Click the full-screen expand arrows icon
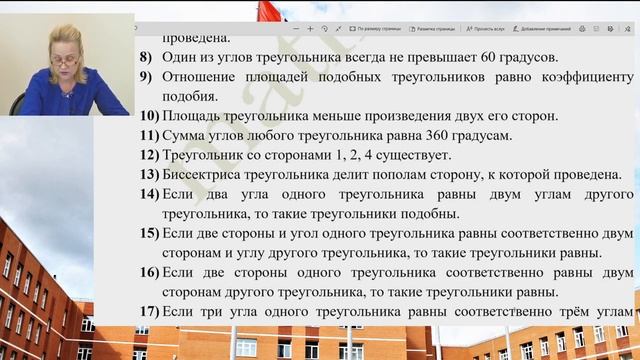Image resolution: width=640 pixels, height=360 pixels. [338, 29]
